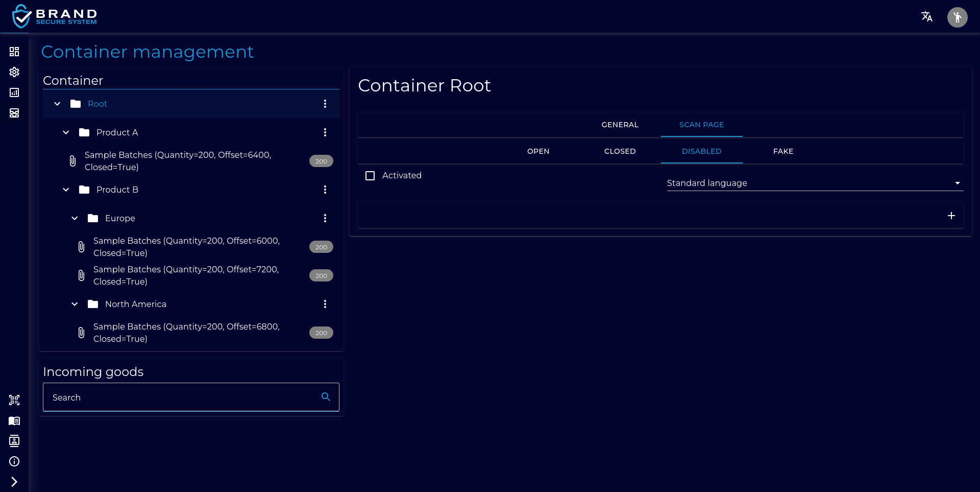
Task: Open the user avatar menu
Action: click(x=958, y=17)
